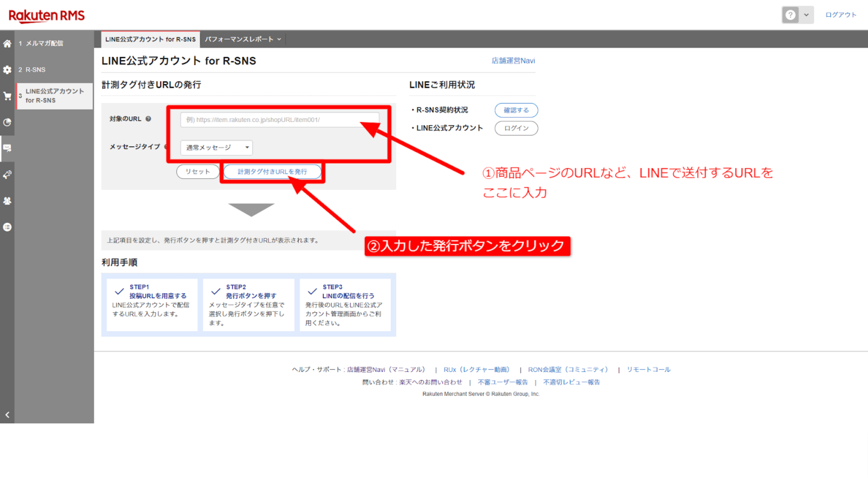Click the 対象のURL input field
The image size is (868, 487).
pyautogui.click(x=280, y=120)
